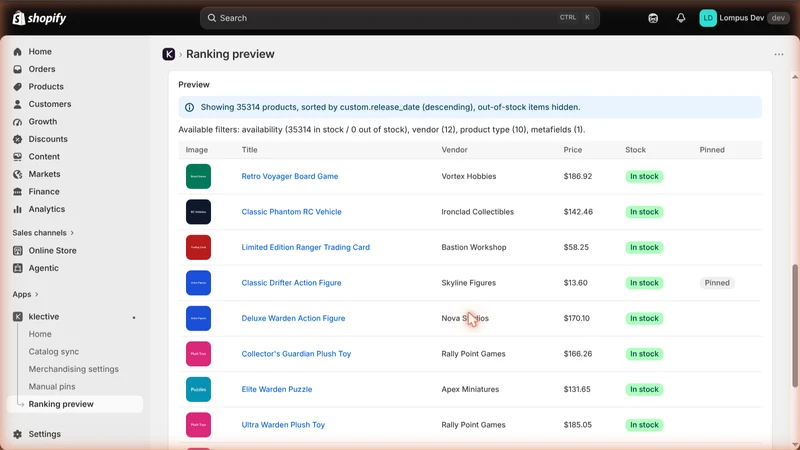
Task: Click the search magnifier icon
Action: (x=211, y=18)
